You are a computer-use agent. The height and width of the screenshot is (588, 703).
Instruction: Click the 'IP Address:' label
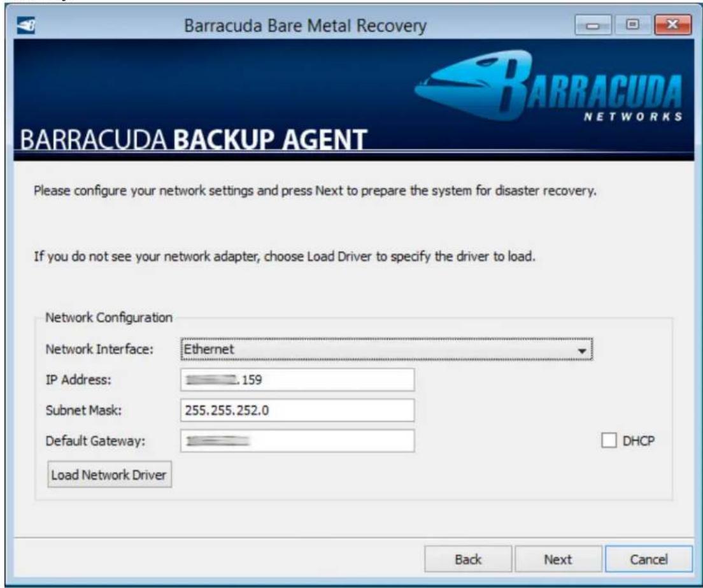point(78,380)
